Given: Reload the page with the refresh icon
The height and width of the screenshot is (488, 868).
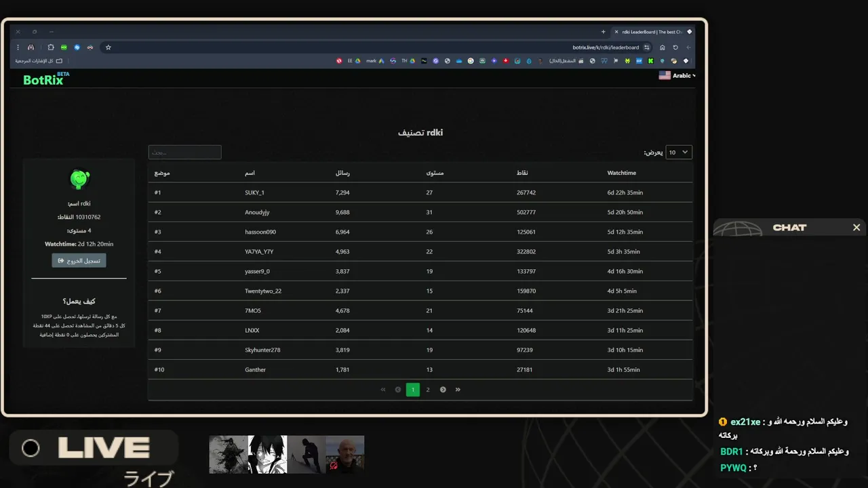Looking at the screenshot, I should pos(675,47).
